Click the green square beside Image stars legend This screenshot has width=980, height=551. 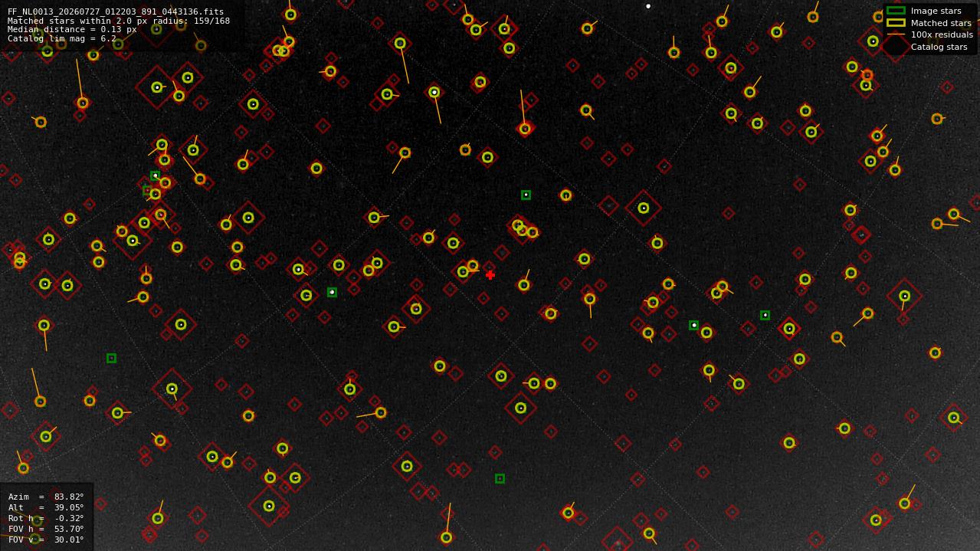tap(896, 11)
